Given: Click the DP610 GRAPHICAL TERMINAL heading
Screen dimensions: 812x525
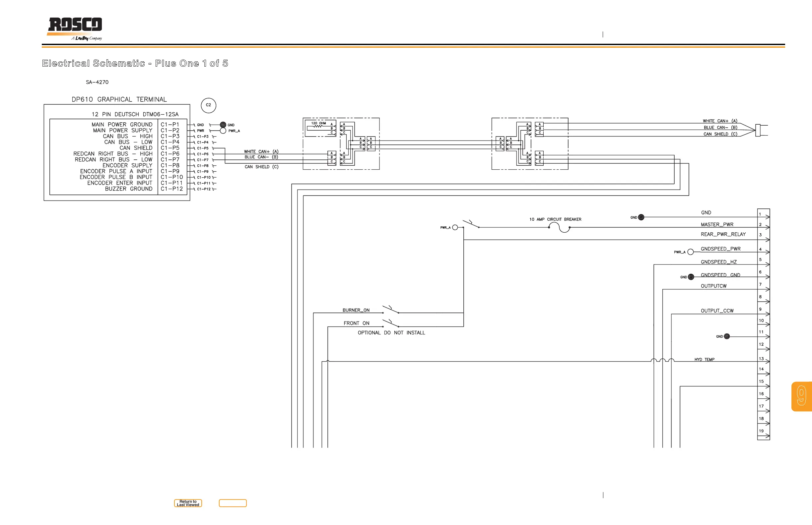Looking at the screenshot, I should click(119, 99).
